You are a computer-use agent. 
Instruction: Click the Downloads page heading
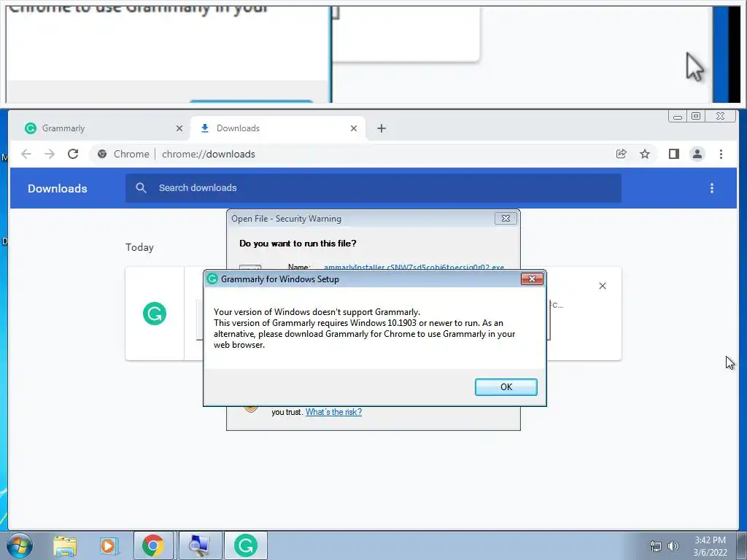[57, 189]
